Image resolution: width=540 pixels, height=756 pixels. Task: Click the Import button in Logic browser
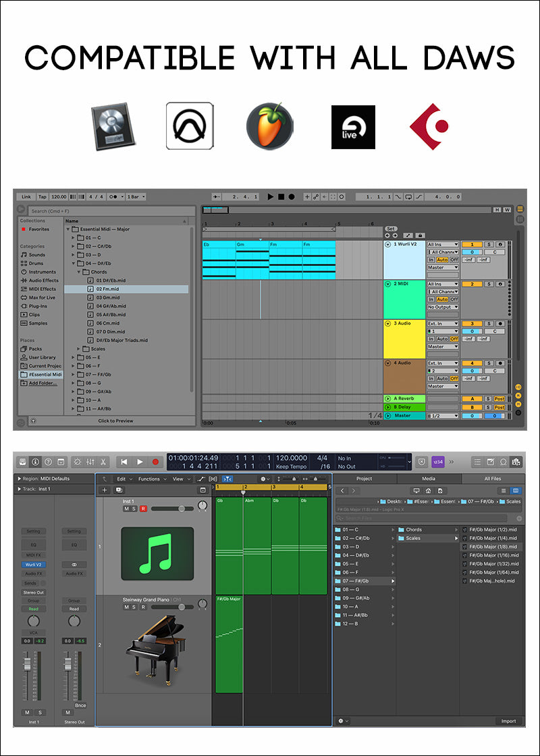508,721
